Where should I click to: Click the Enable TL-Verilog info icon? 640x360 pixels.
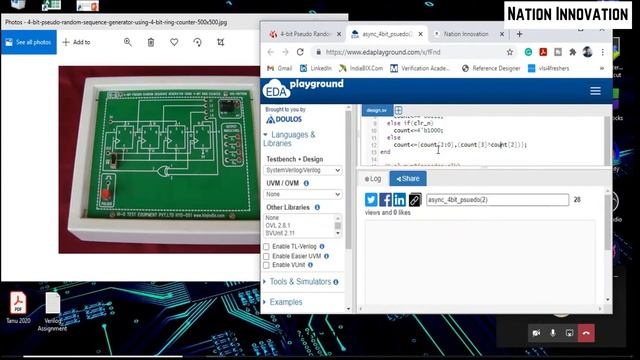pos(322,247)
